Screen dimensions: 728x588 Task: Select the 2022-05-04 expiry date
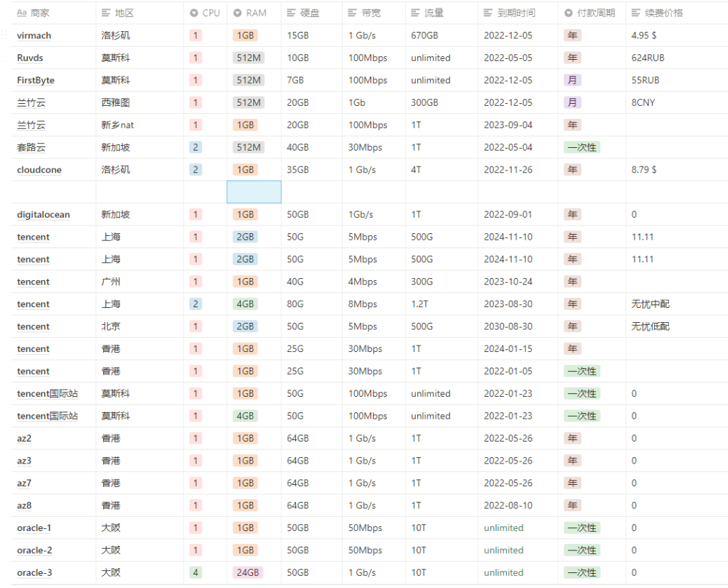click(518, 148)
